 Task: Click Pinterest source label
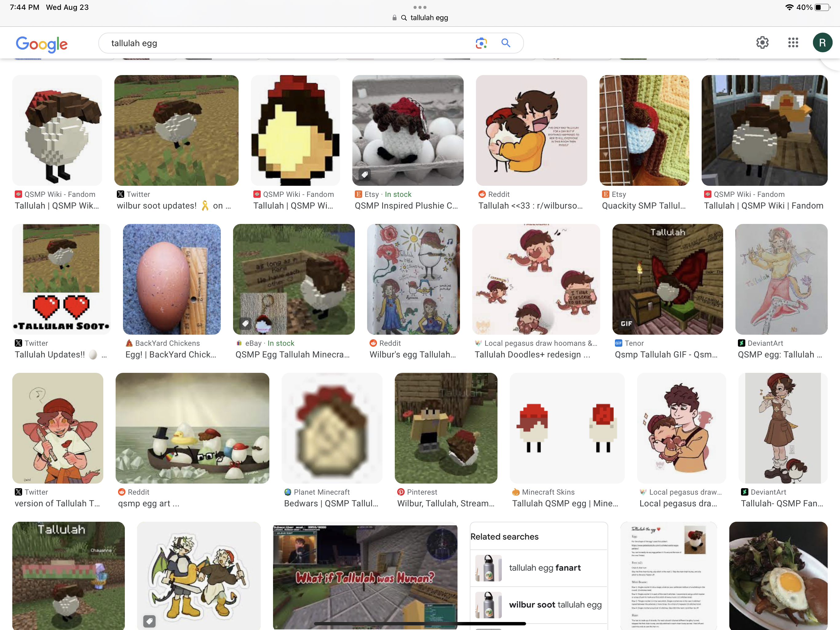(x=422, y=492)
